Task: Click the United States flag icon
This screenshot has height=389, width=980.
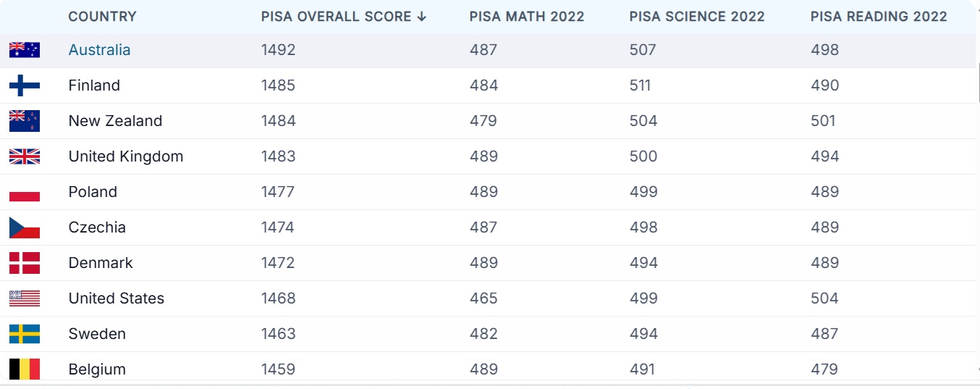Action: point(25,298)
